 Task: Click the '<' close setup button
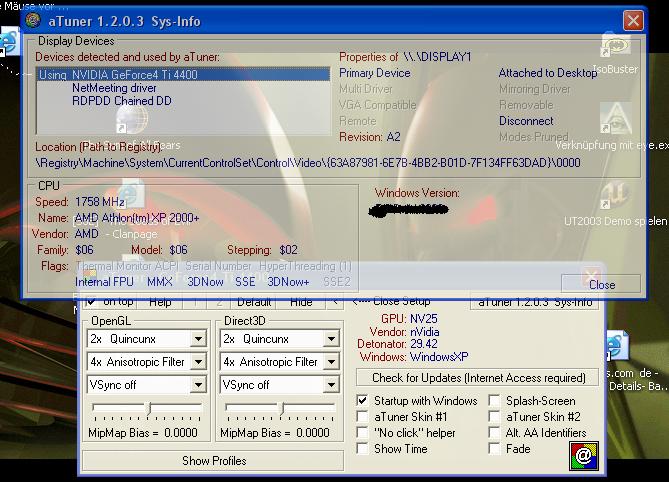click(x=335, y=302)
